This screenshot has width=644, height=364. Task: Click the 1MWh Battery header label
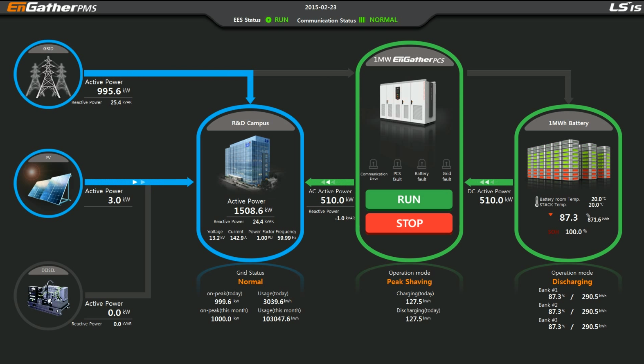[x=569, y=123]
